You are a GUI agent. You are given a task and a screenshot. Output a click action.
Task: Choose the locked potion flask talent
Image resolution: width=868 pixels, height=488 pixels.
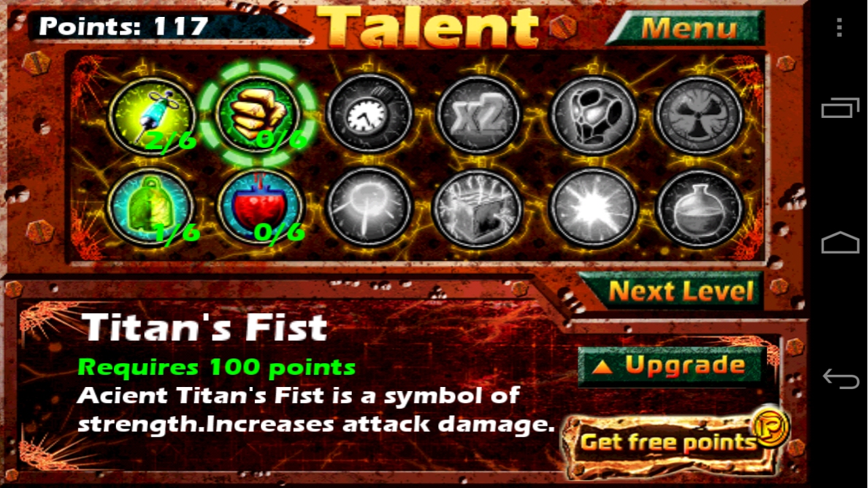click(700, 207)
